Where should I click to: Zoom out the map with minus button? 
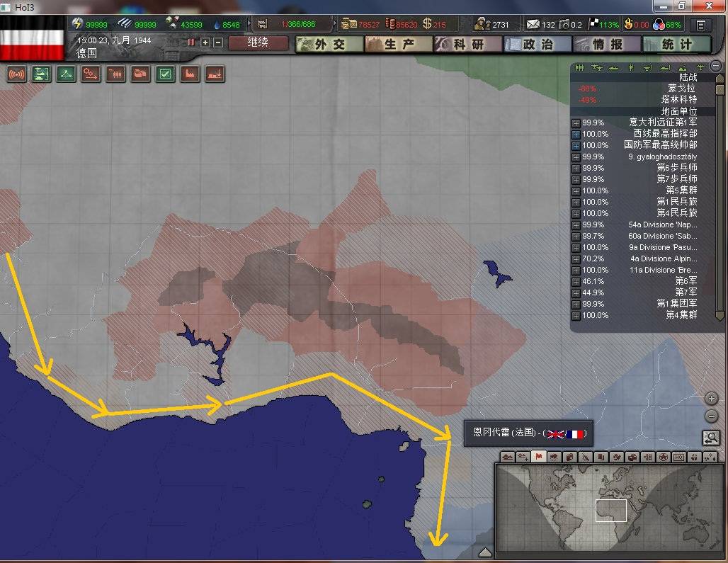(711, 416)
